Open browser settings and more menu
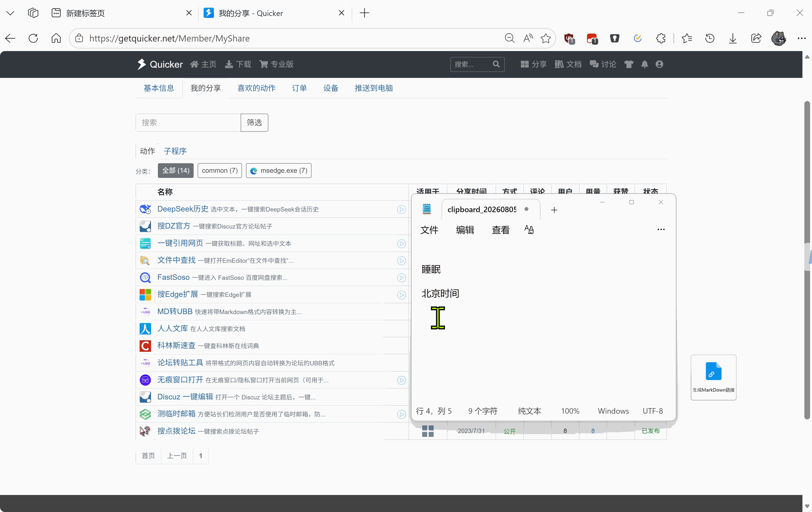Image resolution: width=812 pixels, height=512 pixels. (x=802, y=39)
